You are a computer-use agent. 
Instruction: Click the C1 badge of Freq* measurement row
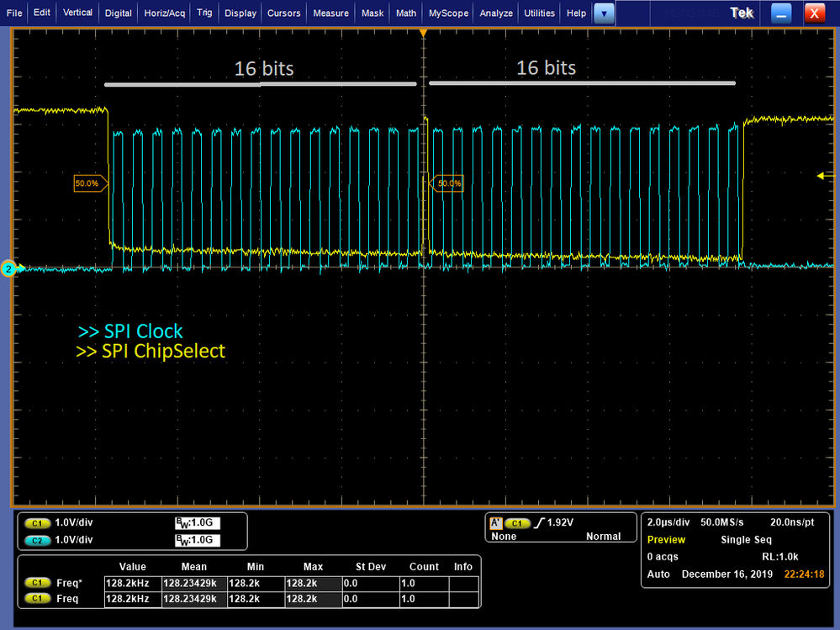[x=37, y=583]
